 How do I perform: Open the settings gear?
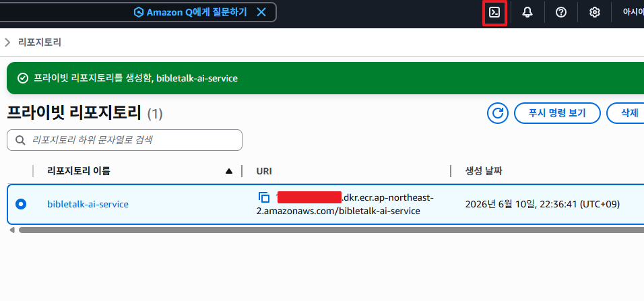click(x=594, y=13)
